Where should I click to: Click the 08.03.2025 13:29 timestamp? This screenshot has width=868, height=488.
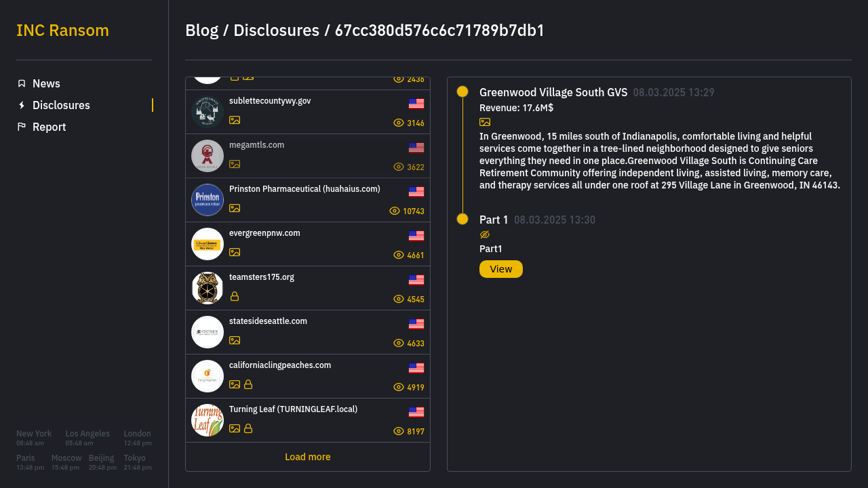click(674, 92)
